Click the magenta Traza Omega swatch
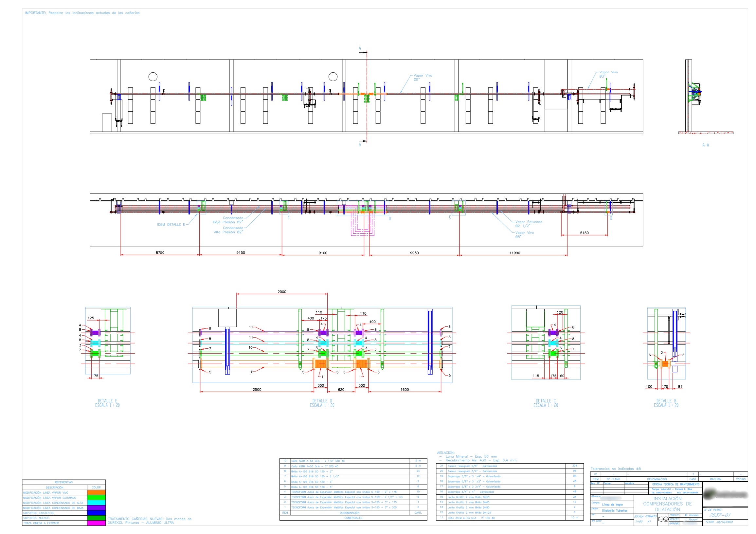Screen dimensions: 756x534 pos(96,523)
